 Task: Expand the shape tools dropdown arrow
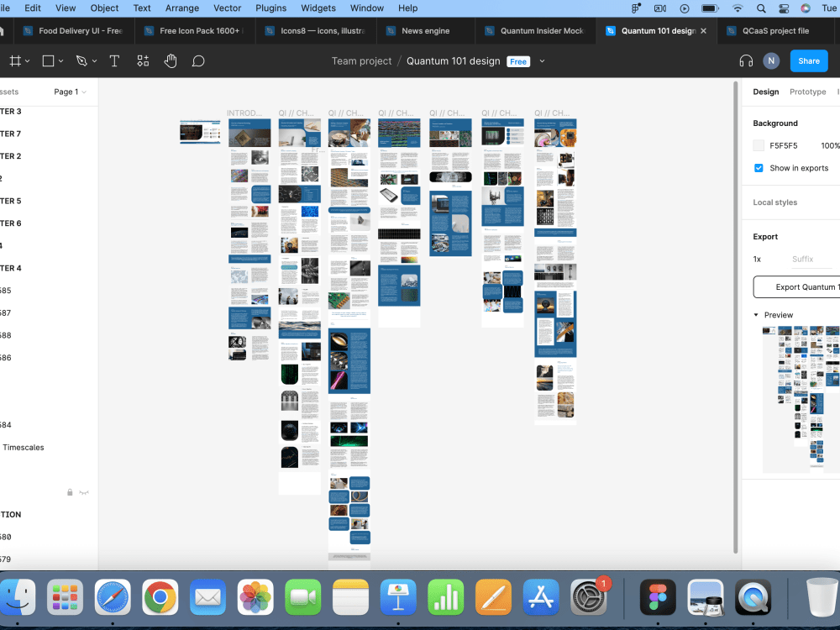click(x=61, y=61)
